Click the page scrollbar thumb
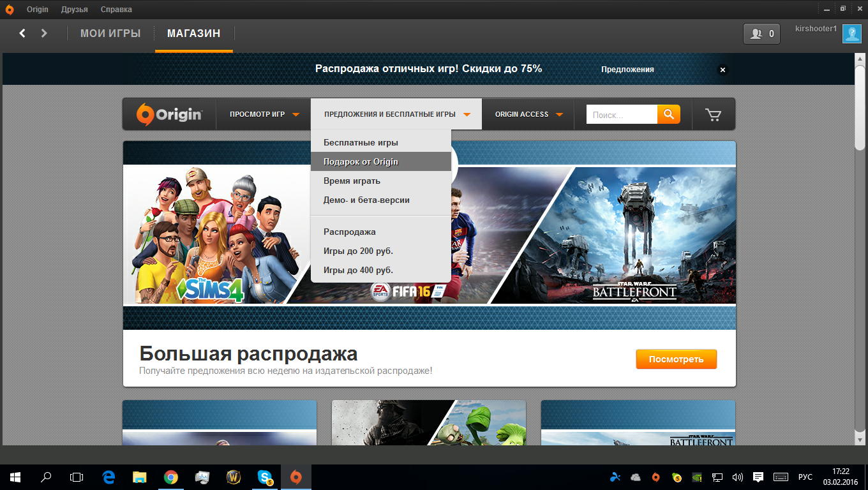This screenshot has height=490, width=868. (860, 107)
